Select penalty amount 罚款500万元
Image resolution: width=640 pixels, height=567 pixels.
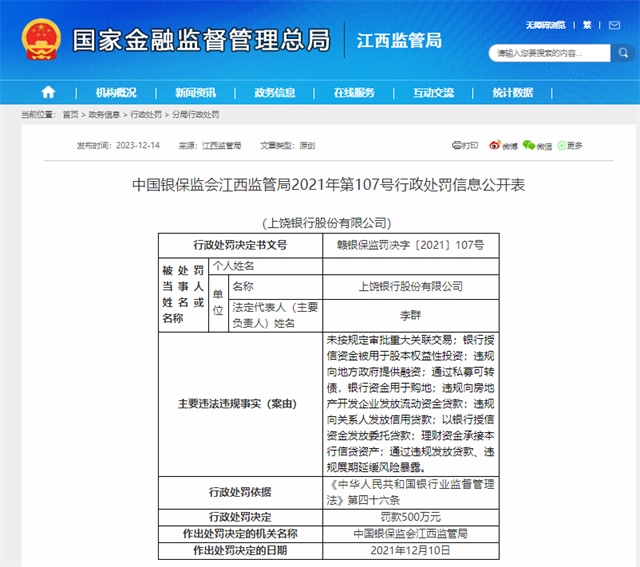point(411,517)
